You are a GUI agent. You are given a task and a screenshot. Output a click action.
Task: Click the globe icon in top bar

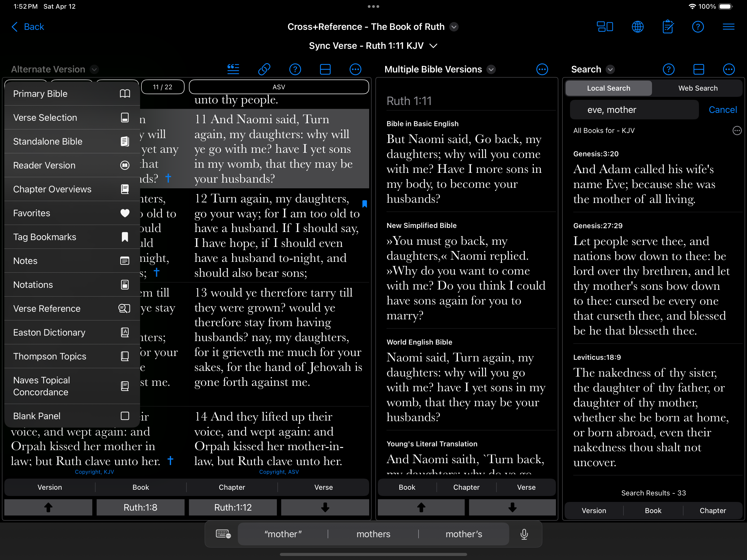point(637,27)
